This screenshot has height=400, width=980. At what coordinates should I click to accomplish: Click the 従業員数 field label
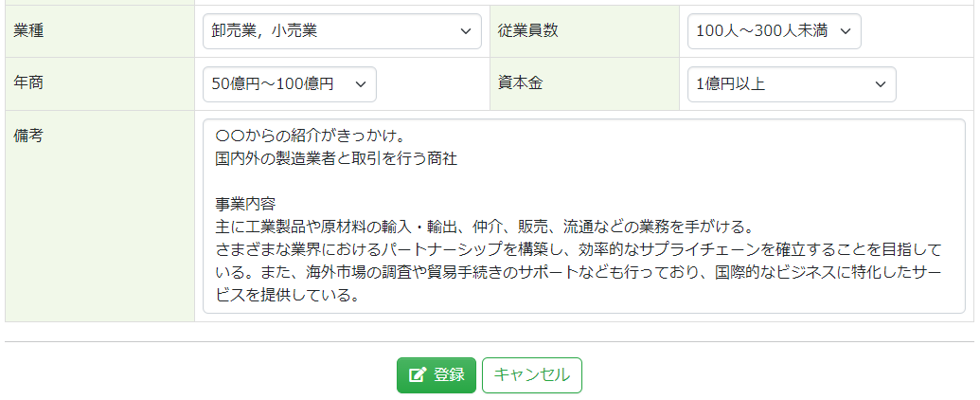528,30
